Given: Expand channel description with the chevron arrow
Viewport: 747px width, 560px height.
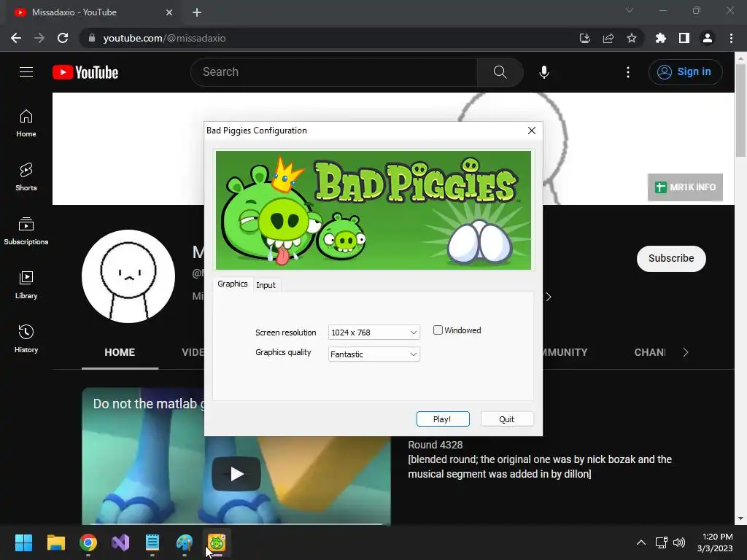Looking at the screenshot, I should [x=549, y=297].
